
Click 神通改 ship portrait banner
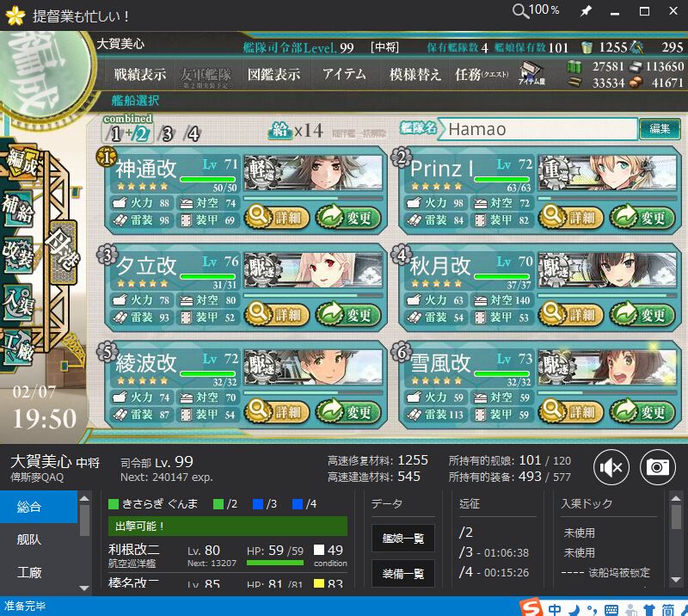tap(313, 173)
